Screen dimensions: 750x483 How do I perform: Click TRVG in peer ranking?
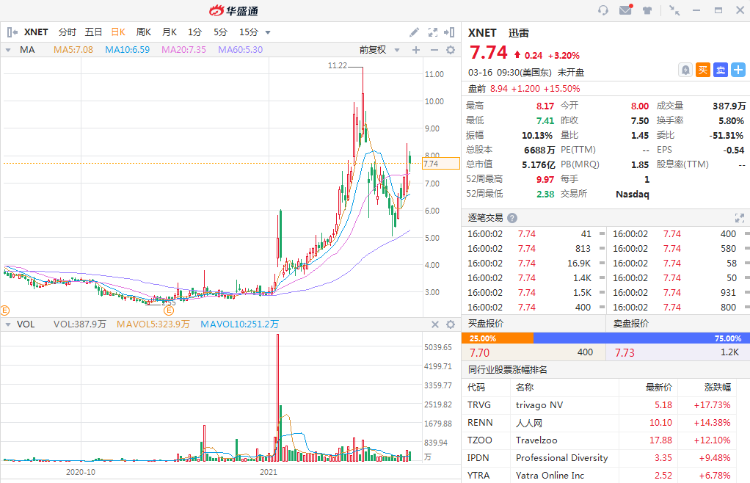(479, 405)
